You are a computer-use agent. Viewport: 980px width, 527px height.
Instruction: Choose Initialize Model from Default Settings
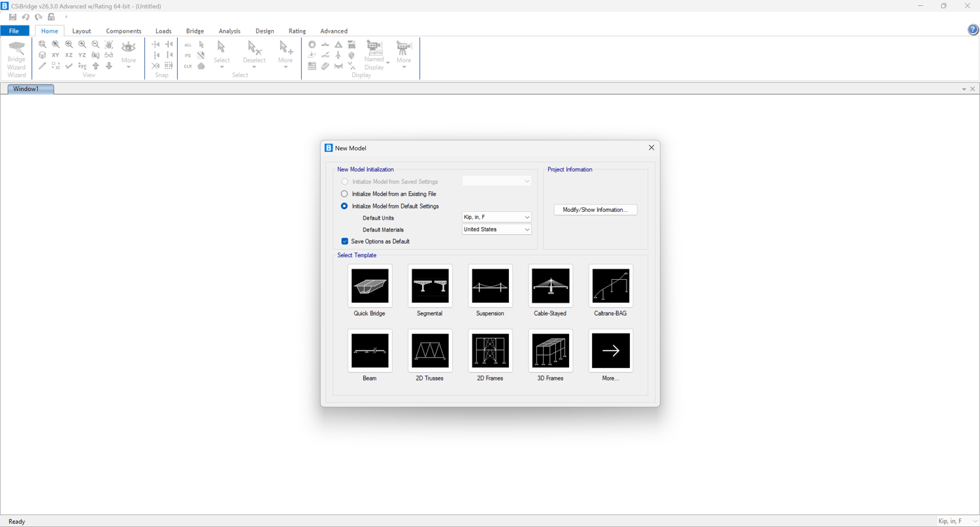tap(344, 206)
